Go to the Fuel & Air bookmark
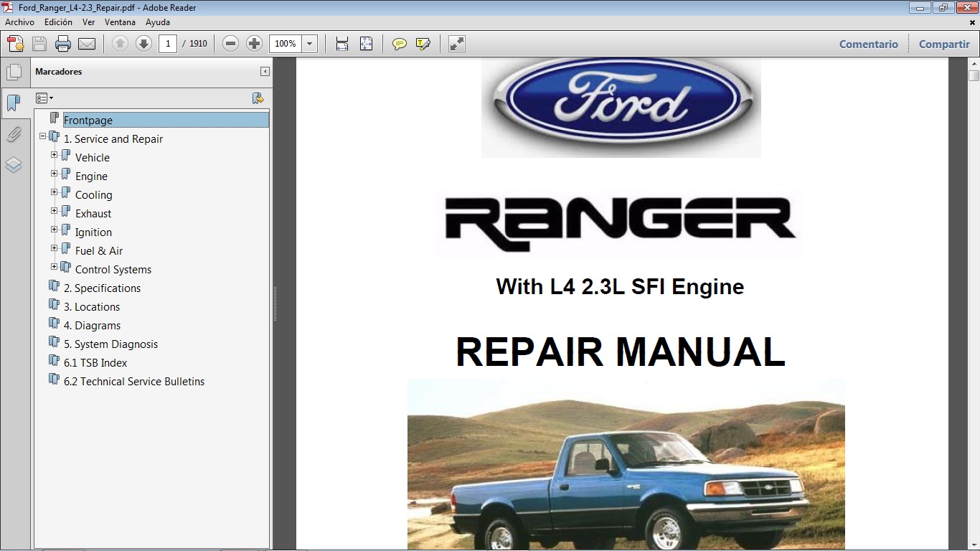Image resolution: width=980 pixels, height=551 pixels. [99, 251]
